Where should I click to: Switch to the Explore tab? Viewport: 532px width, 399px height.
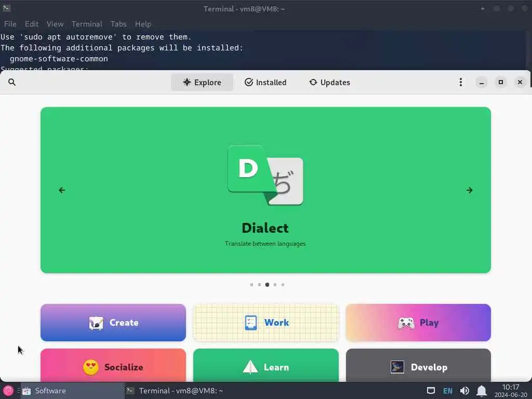point(202,82)
